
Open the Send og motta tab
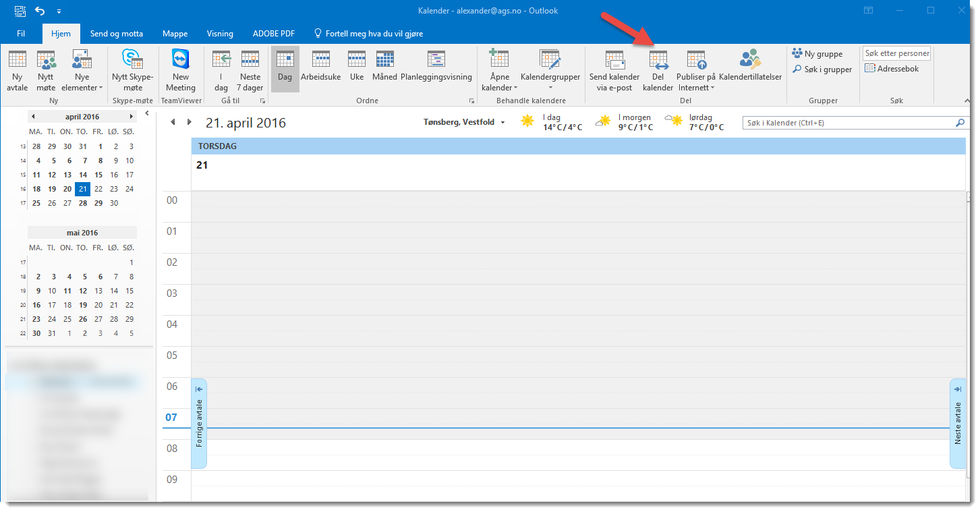118,34
